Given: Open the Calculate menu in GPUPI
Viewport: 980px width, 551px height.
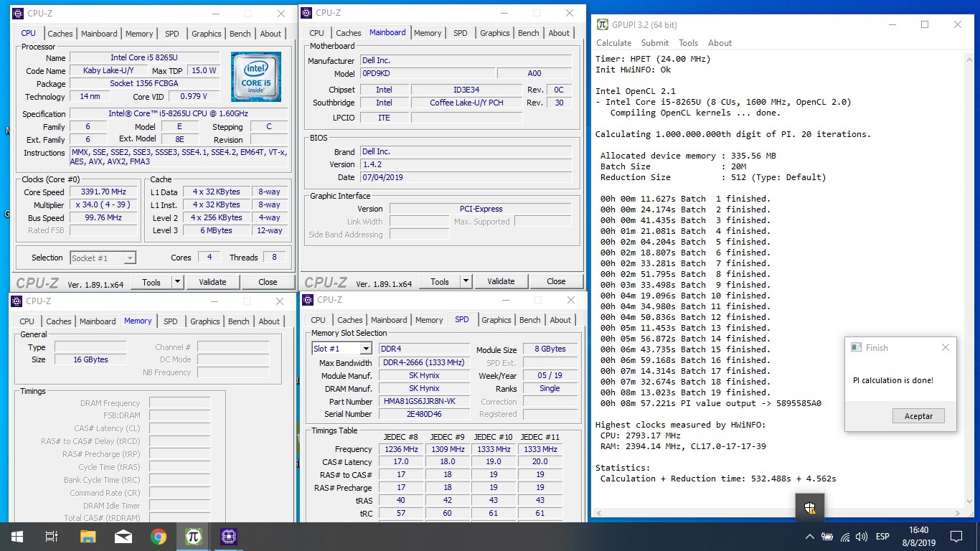Looking at the screenshot, I should pos(614,43).
